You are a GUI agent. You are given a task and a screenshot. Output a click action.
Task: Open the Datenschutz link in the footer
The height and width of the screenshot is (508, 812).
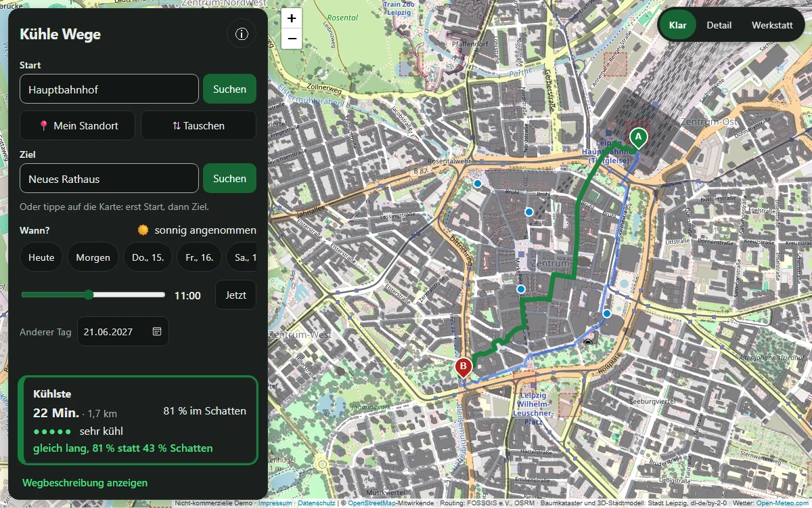click(316, 503)
